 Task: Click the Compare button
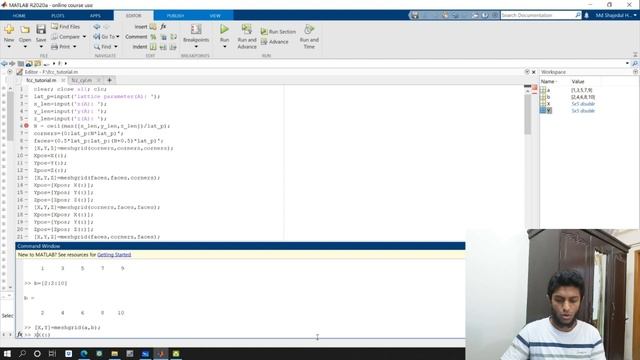[x=66, y=37]
